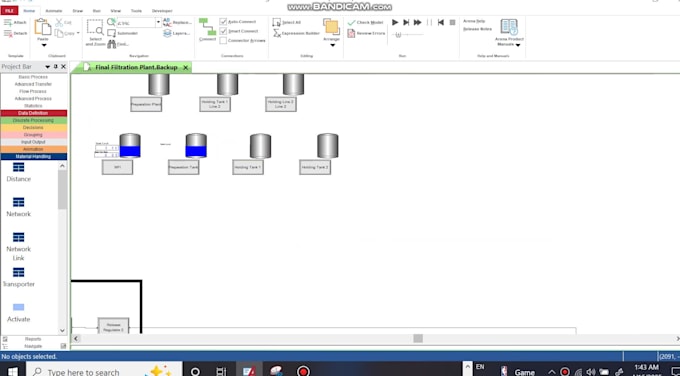680x376 pixels.
Task: Open Release Notes link
Action: coord(477,29)
